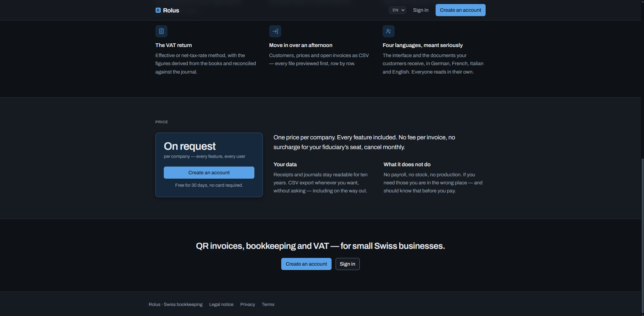Click the 'One price per company' paragraph

tap(364, 142)
